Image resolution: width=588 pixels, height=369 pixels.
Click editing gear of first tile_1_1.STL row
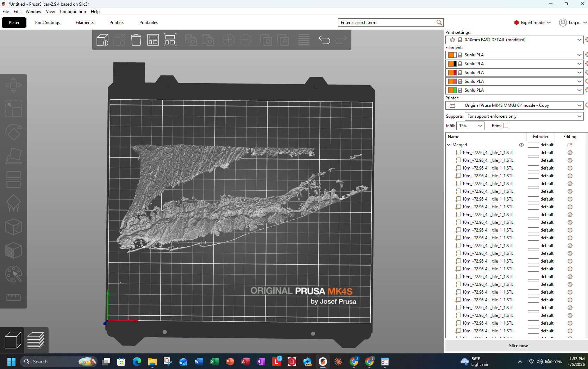click(570, 153)
